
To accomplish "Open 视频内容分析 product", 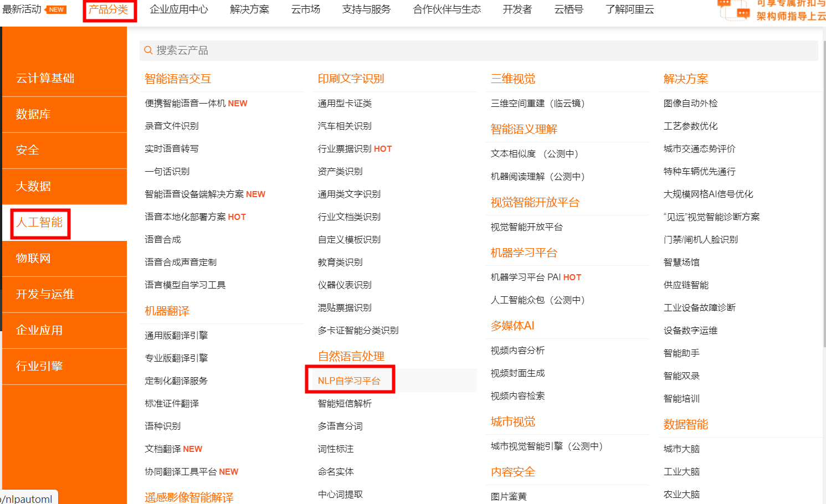I will pyautogui.click(x=517, y=351).
